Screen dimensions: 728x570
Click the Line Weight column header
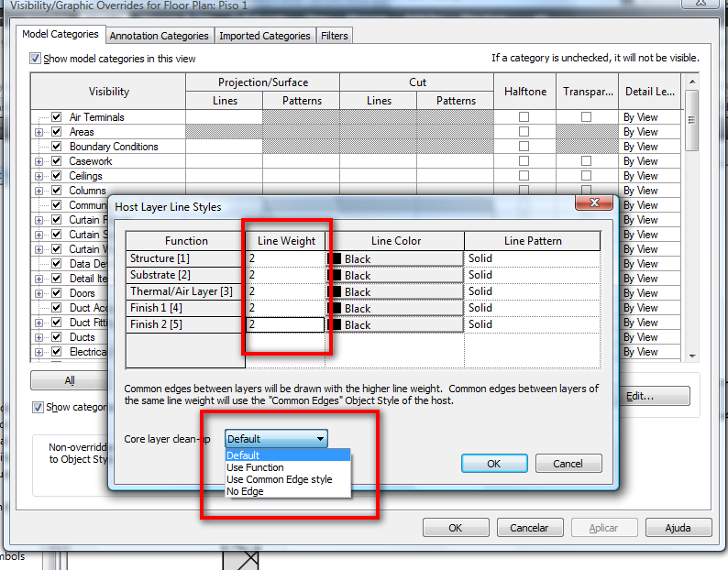(x=285, y=241)
